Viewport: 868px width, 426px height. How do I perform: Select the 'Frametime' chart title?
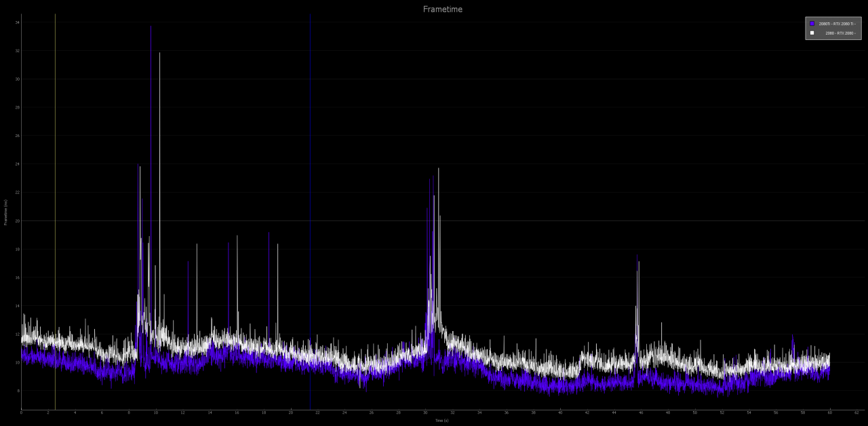tap(443, 9)
